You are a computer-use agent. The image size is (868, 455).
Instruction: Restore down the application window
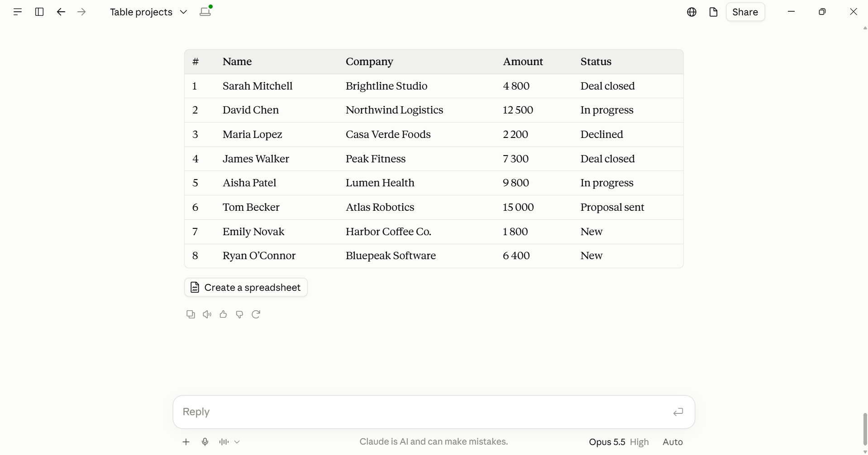point(822,12)
